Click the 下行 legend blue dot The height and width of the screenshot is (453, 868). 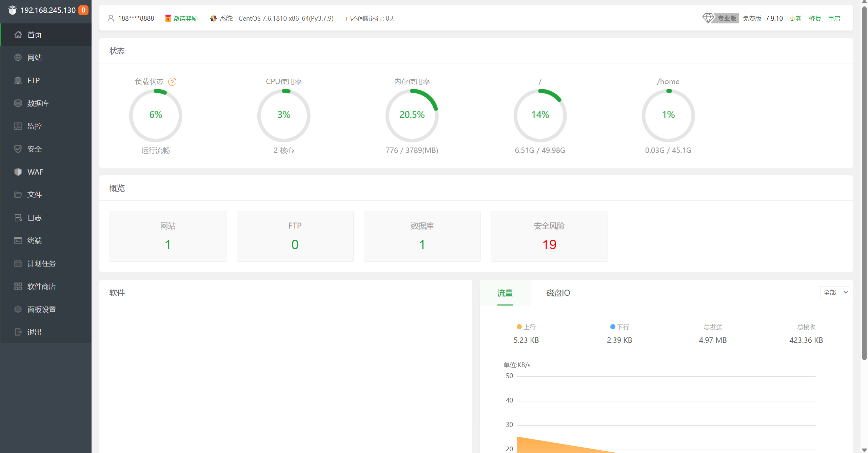(613, 327)
